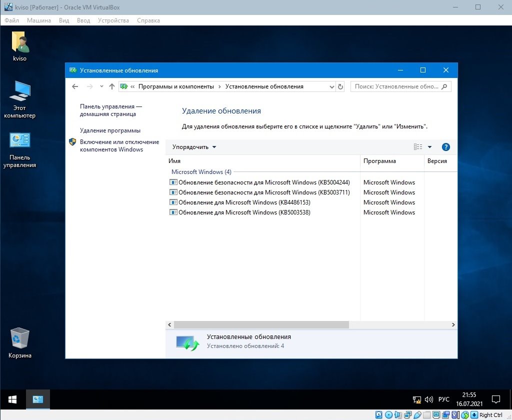This screenshot has width=512, height=420.
Task: Open the network status tray icon
Action: pyautogui.click(x=417, y=399)
